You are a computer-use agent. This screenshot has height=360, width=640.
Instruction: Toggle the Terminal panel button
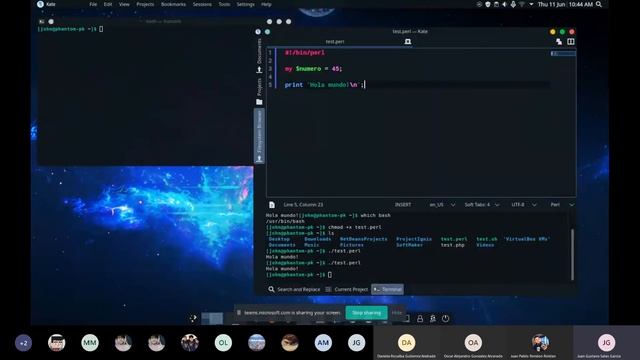(387, 289)
